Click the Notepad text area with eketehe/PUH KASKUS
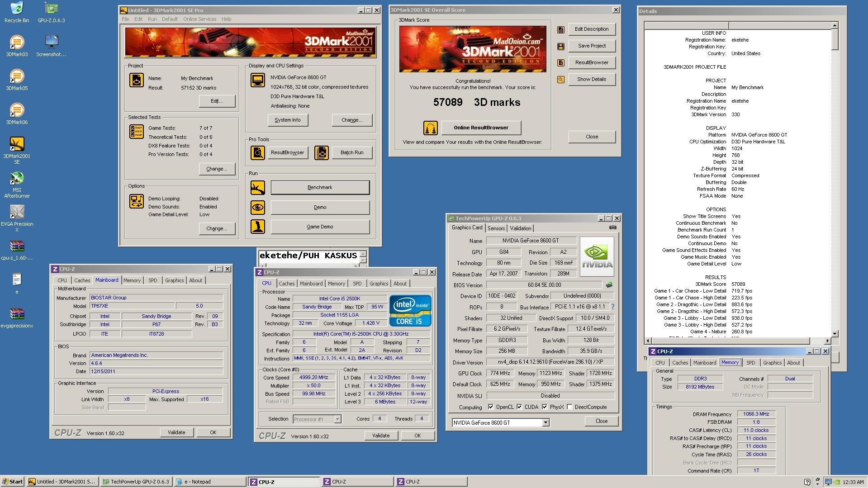The width and height of the screenshot is (868, 488). (308, 256)
